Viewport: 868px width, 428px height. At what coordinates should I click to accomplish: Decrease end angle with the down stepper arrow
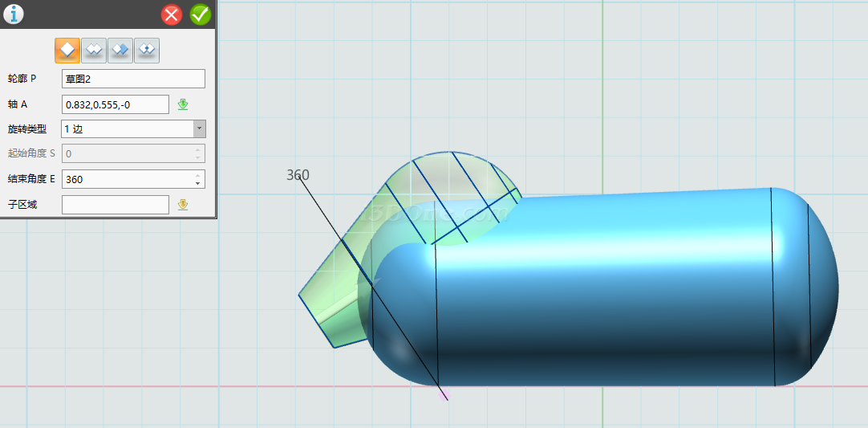point(198,183)
